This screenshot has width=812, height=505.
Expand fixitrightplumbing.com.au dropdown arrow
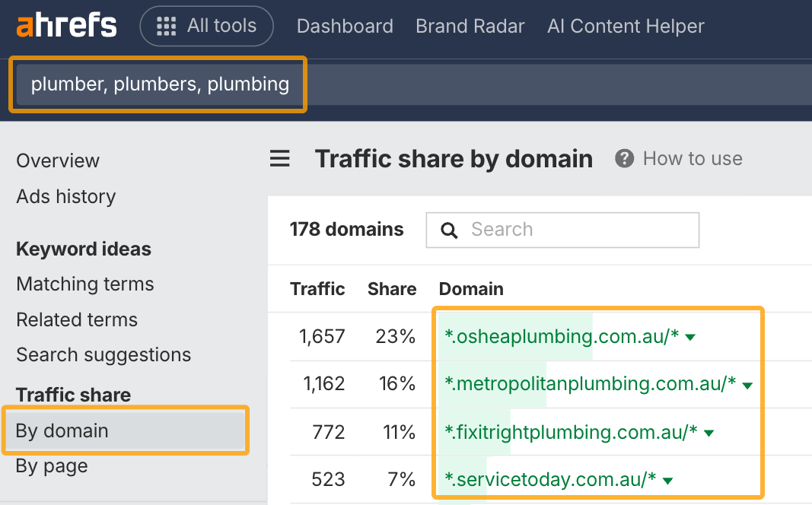709,434
